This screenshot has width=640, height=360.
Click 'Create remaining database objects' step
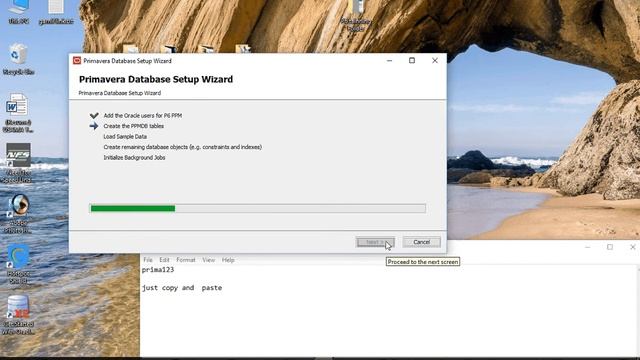point(182,147)
